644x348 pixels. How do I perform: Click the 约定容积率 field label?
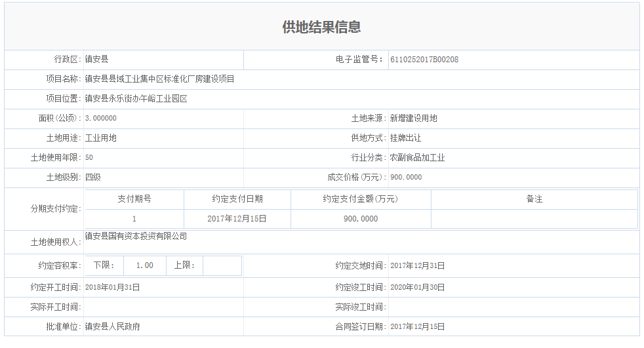[x=60, y=266]
